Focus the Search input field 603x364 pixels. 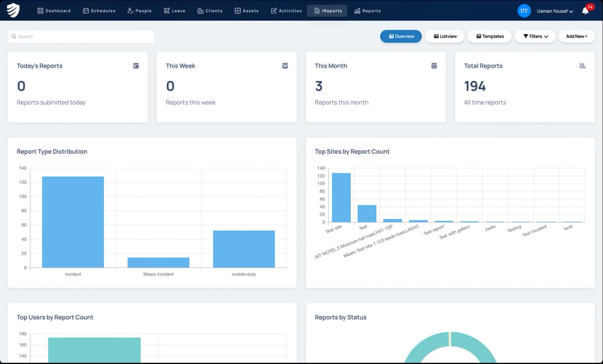click(x=84, y=37)
